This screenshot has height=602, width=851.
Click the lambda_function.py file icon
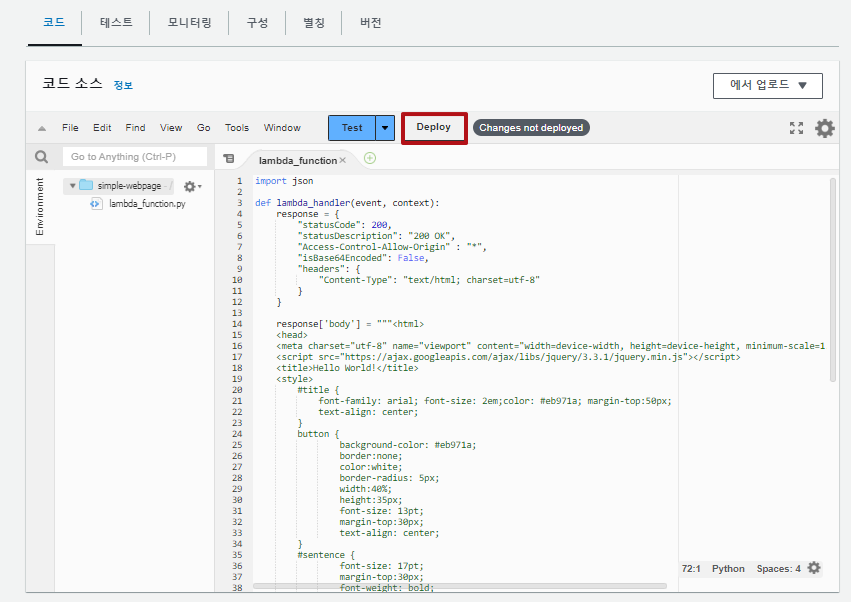coord(96,204)
